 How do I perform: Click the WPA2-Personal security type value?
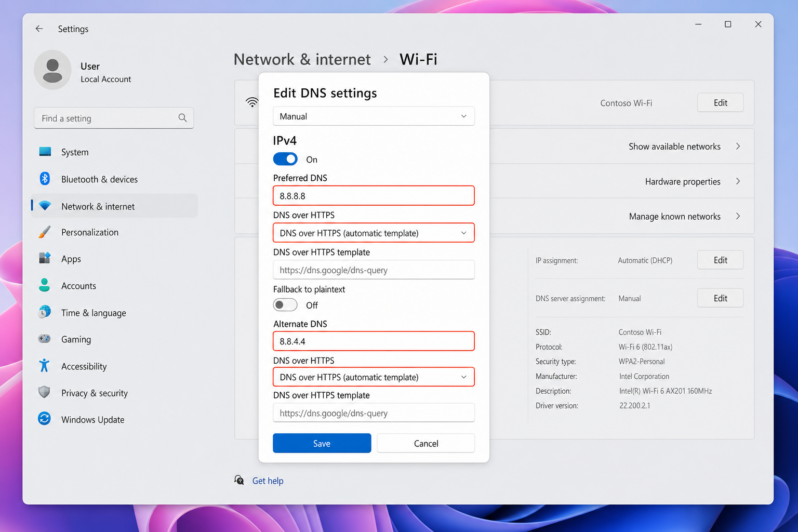pyautogui.click(x=642, y=361)
